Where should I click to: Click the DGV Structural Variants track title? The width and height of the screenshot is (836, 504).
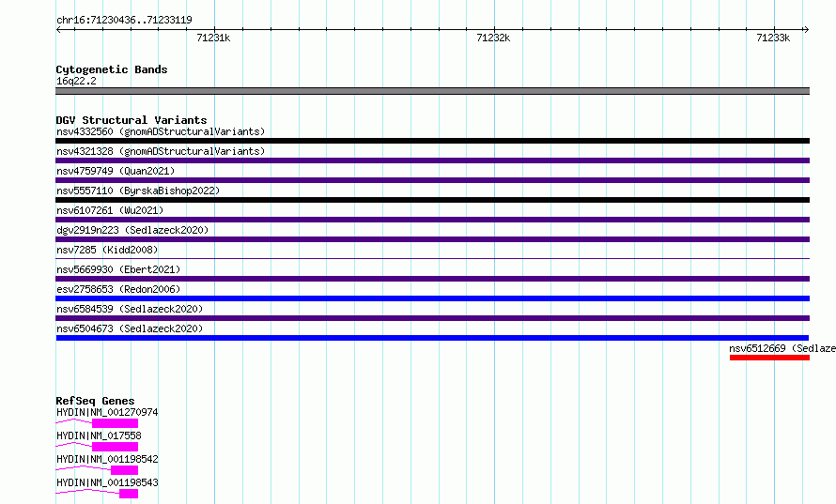132,120
